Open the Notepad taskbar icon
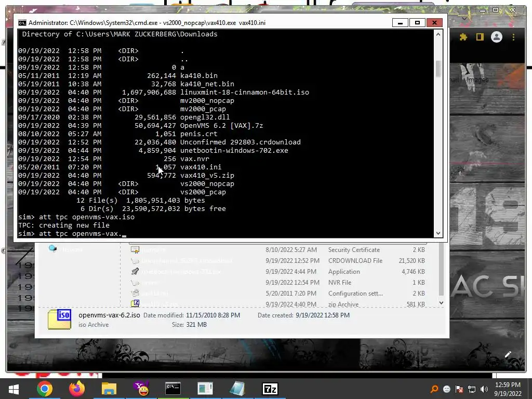This screenshot has width=532, height=399. (237, 389)
